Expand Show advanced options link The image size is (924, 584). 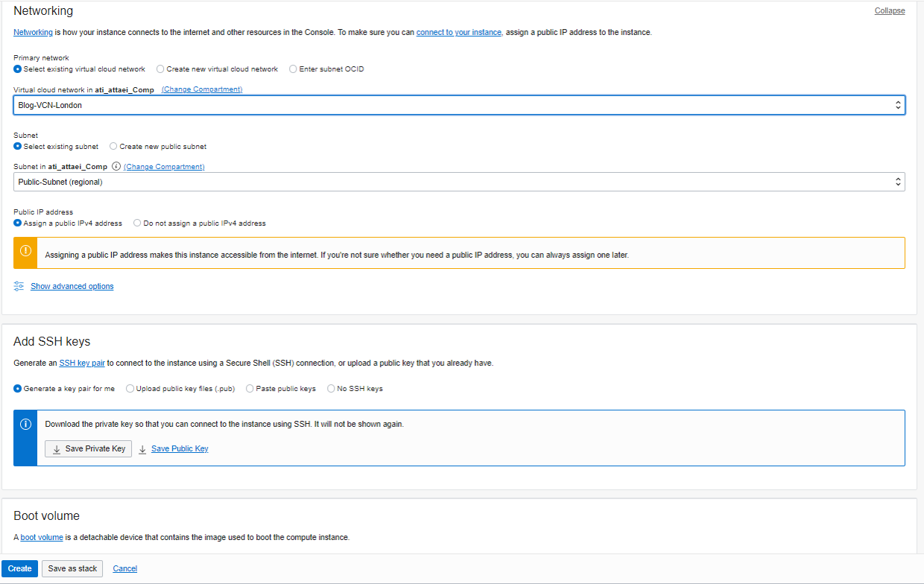[72, 286]
